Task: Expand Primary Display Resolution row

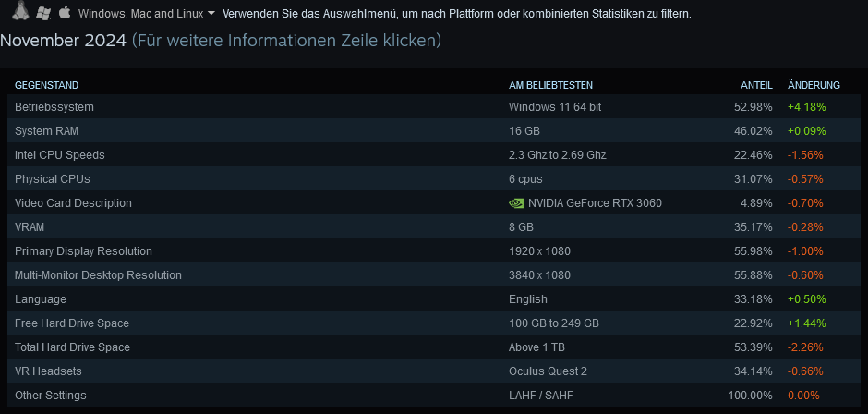Action: click(x=435, y=251)
